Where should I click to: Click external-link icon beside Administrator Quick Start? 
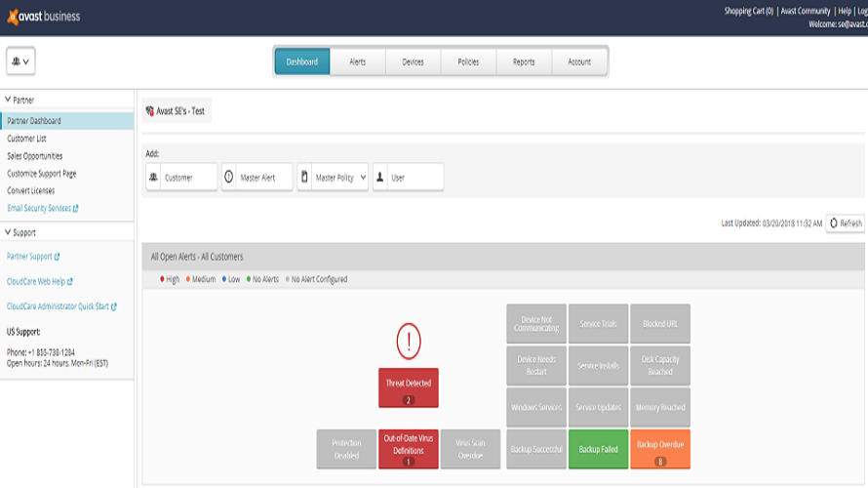click(113, 306)
